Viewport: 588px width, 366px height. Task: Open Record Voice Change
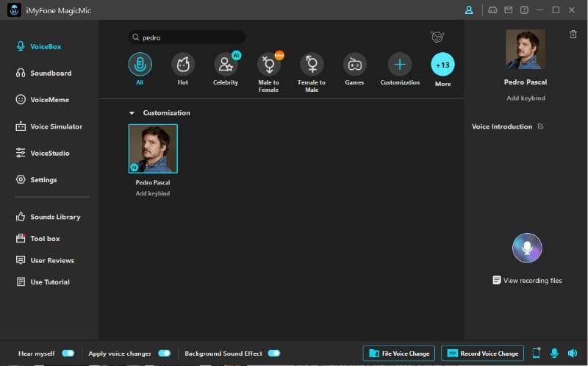[483, 354]
